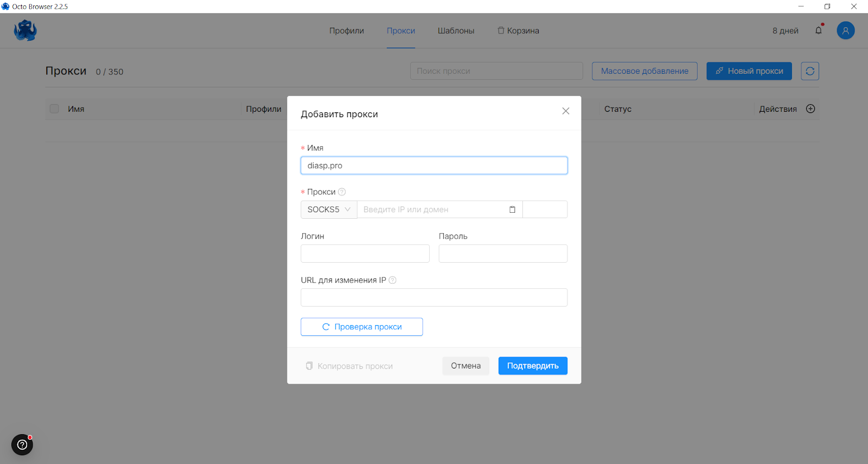Screen dimensions: 868x464
Task: Paste proxy from clipboard icon
Action: click(x=512, y=209)
